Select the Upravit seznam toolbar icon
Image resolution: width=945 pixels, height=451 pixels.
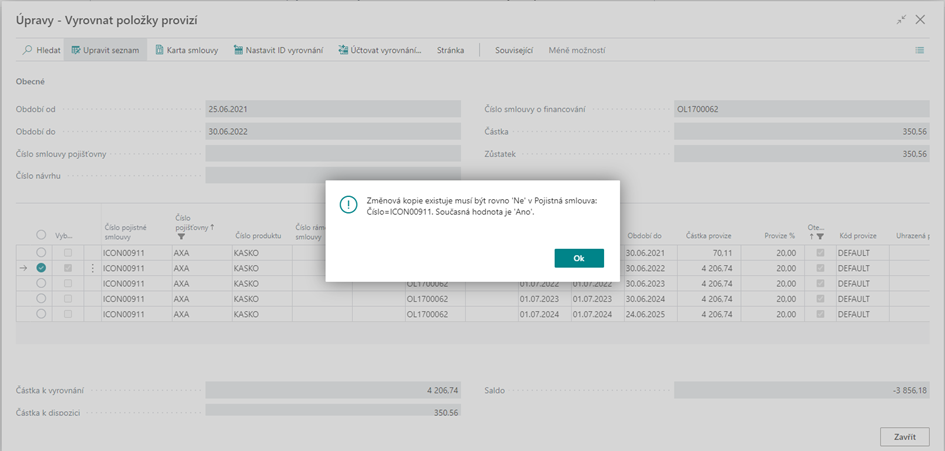(x=76, y=50)
